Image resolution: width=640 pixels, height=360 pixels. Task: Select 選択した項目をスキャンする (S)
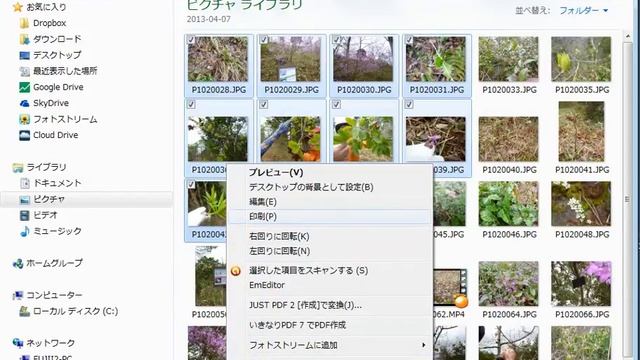point(309,271)
